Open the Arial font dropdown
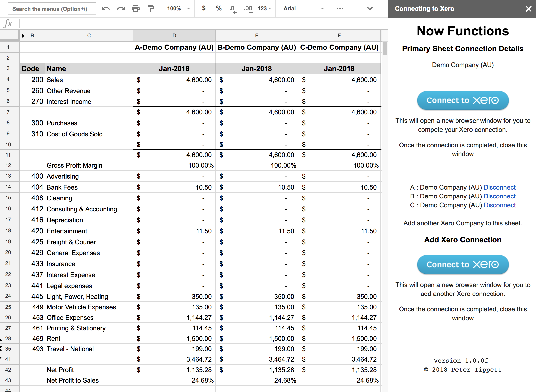The width and height of the screenshot is (536, 392). click(303, 9)
